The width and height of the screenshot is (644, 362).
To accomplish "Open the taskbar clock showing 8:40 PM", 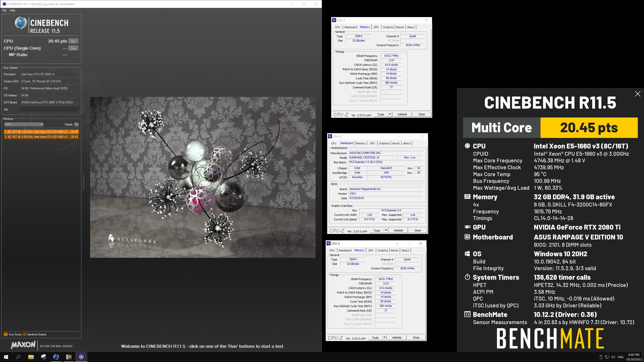I will click(633, 357).
